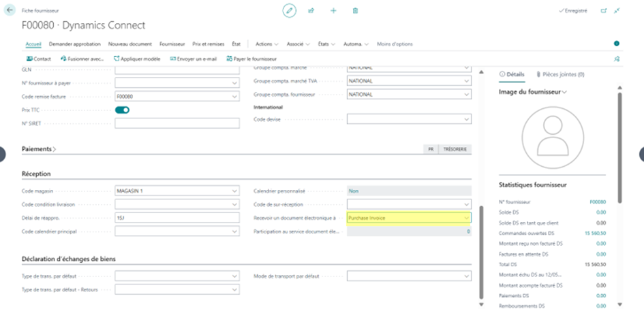Open Paiements DS value link

coord(601,295)
